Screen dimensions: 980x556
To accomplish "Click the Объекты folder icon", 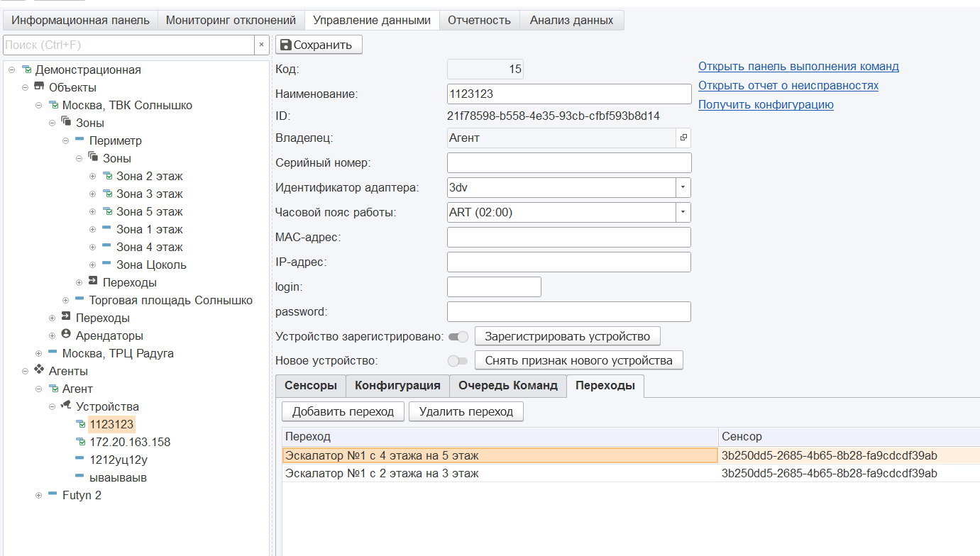I will (x=39, y=87).
